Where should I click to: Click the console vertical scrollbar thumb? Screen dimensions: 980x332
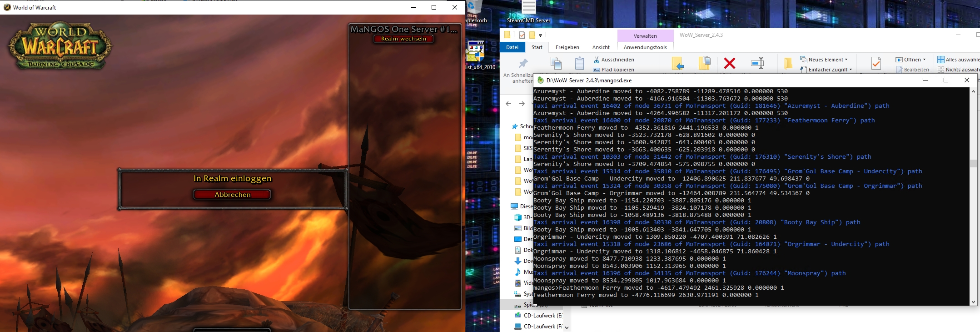click(x=973, y=164)
